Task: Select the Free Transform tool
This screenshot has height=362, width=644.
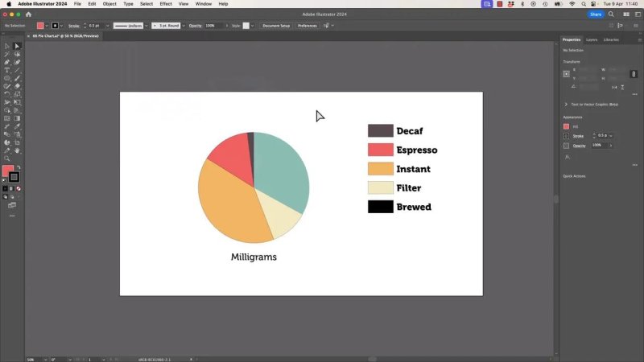Action: (17, 102)
